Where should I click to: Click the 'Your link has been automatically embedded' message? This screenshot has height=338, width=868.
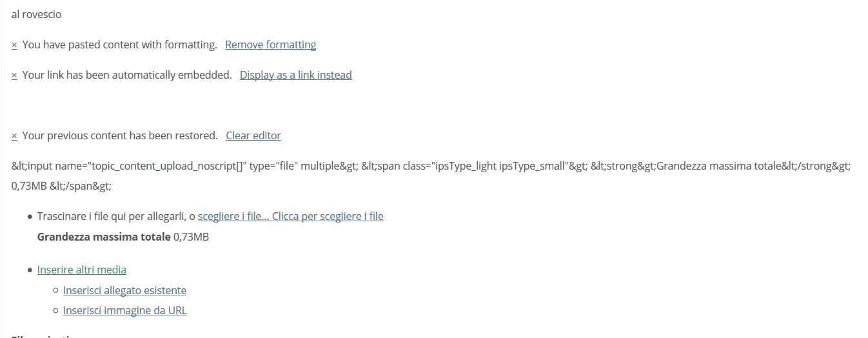tap(127, 75)
